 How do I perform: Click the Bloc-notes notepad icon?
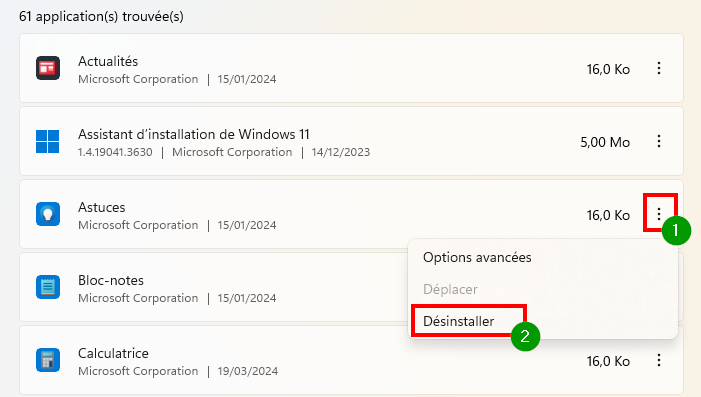(48, 287)
